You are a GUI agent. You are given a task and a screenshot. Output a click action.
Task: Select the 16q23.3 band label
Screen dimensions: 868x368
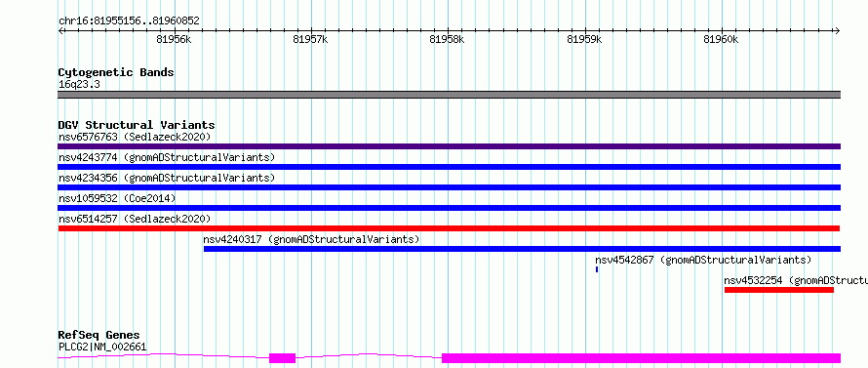(79, 85)
